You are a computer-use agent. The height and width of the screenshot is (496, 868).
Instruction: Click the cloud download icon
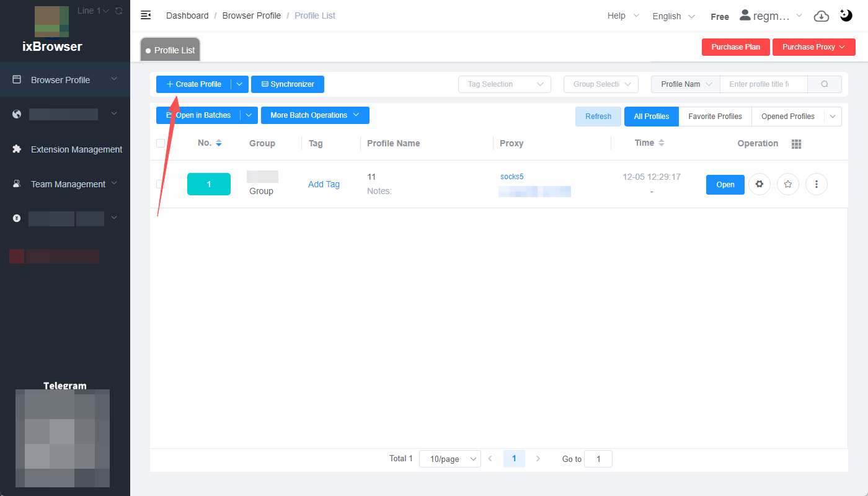coord(821,16)
